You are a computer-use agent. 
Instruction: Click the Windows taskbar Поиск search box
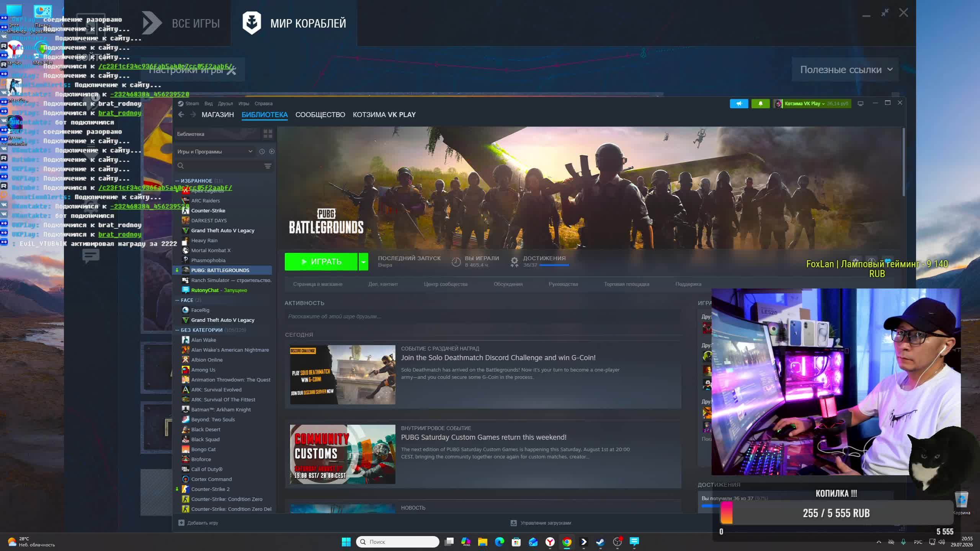click(398, 542)
